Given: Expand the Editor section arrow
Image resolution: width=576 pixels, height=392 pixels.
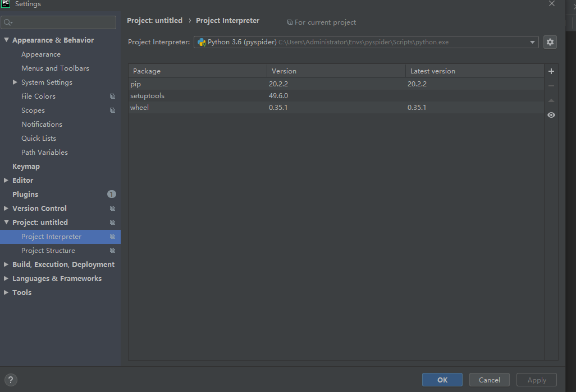Looking at the screenshot, I should (6, 180).
